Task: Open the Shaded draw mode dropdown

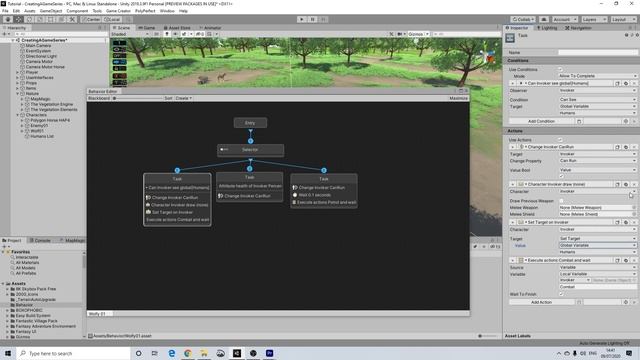Action: [130, 34]
